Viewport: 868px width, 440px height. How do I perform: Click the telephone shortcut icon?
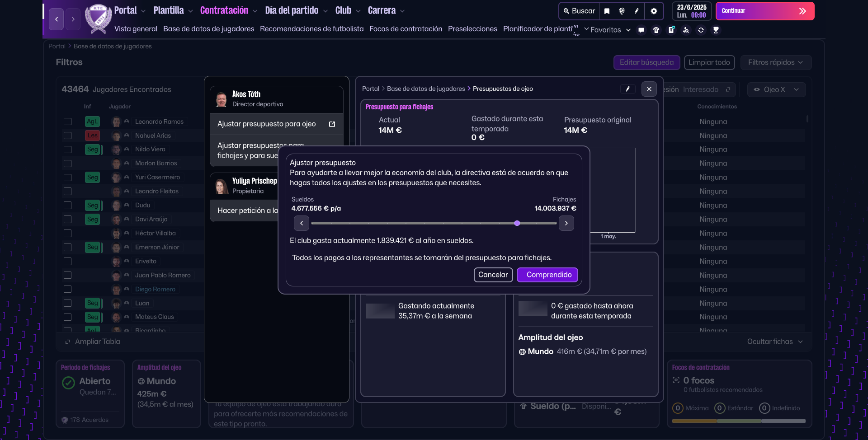pos(656,30)
